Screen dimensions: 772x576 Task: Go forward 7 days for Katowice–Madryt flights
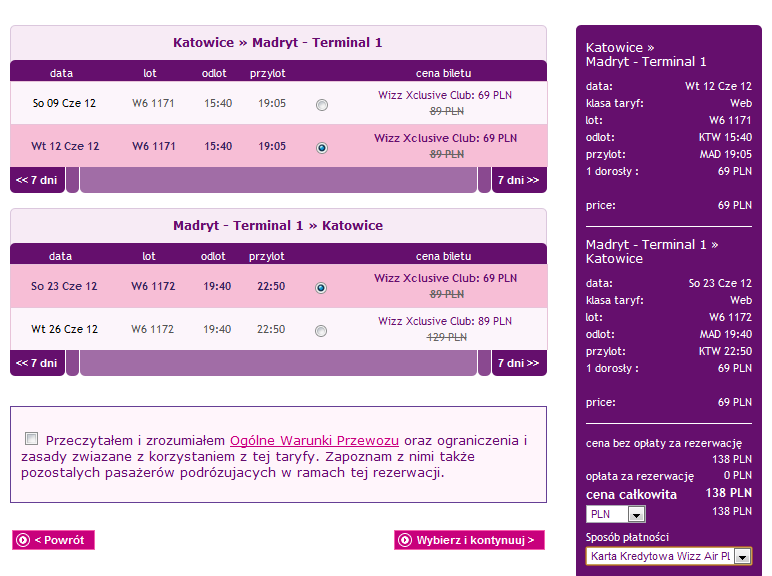click(519, 180)
